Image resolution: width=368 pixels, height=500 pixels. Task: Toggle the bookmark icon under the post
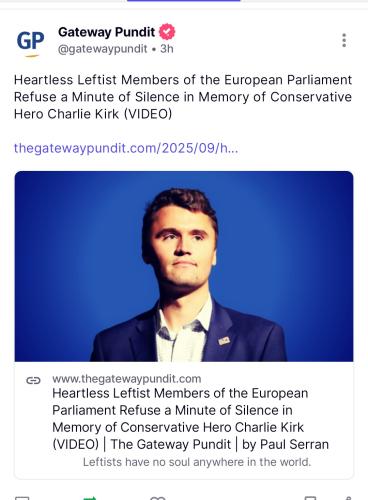click(310, 498)
